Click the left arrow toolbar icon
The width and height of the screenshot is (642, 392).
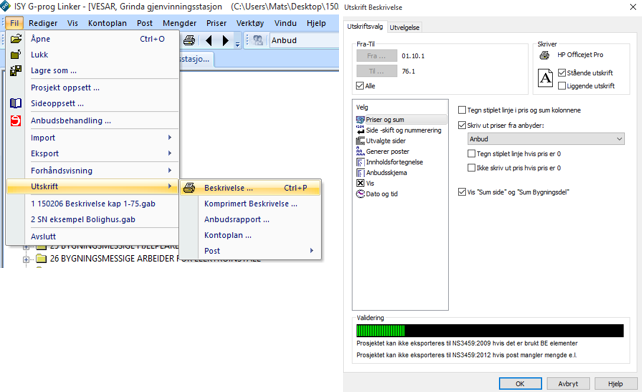tap(209, 40)
